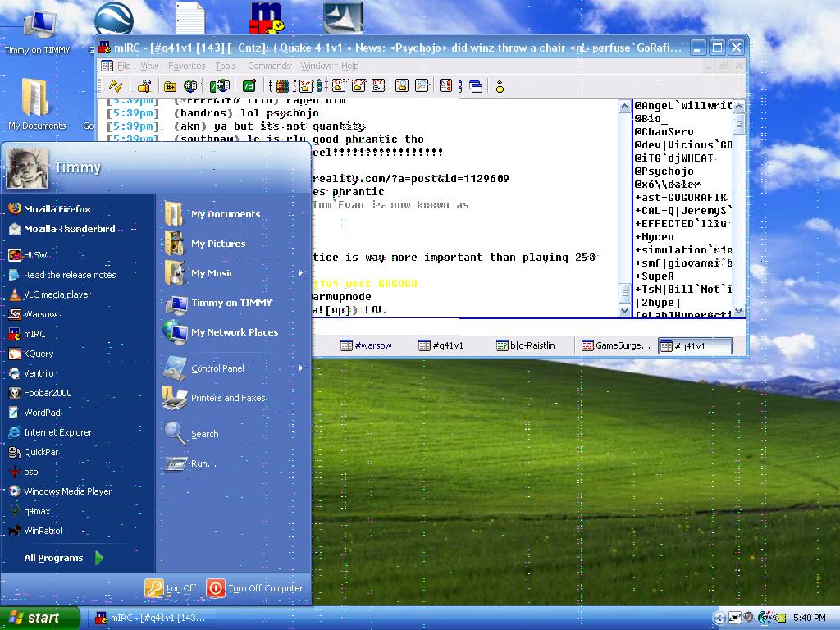Launch q4max from start menu
The height and width of the screenshot is (630, 840).
30,511
